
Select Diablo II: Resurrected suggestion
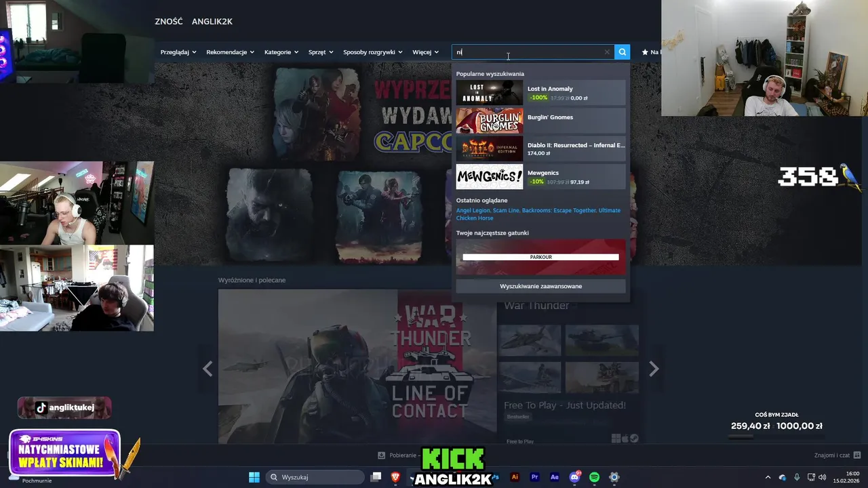[540, 148]
